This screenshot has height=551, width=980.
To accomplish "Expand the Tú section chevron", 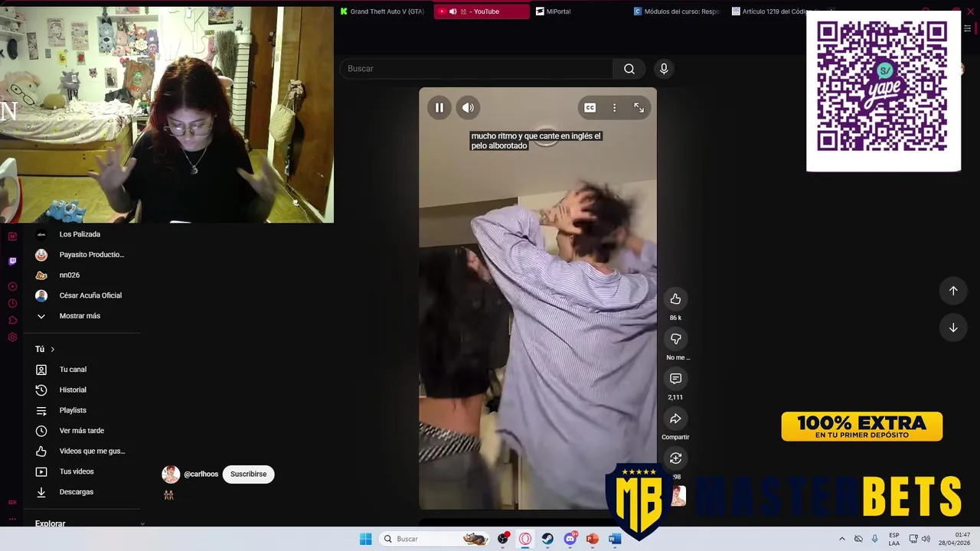I will 53,350.
